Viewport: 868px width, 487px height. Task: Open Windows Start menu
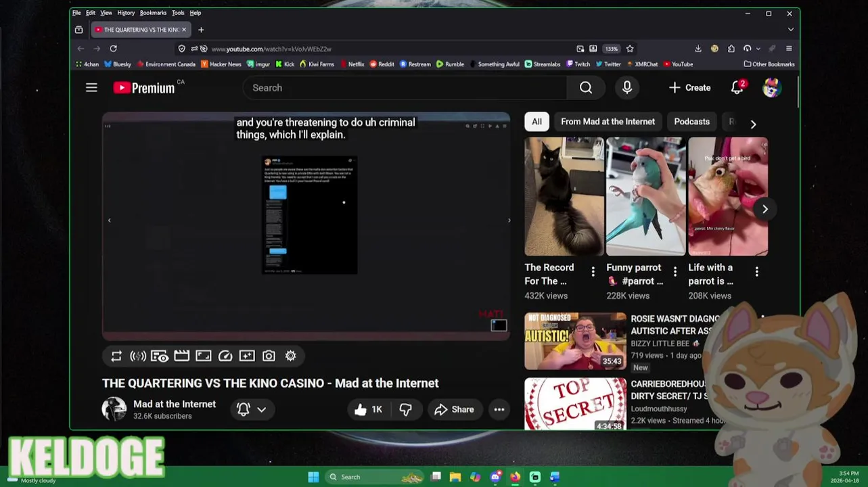pyautogui.click(x=313, y=477)
